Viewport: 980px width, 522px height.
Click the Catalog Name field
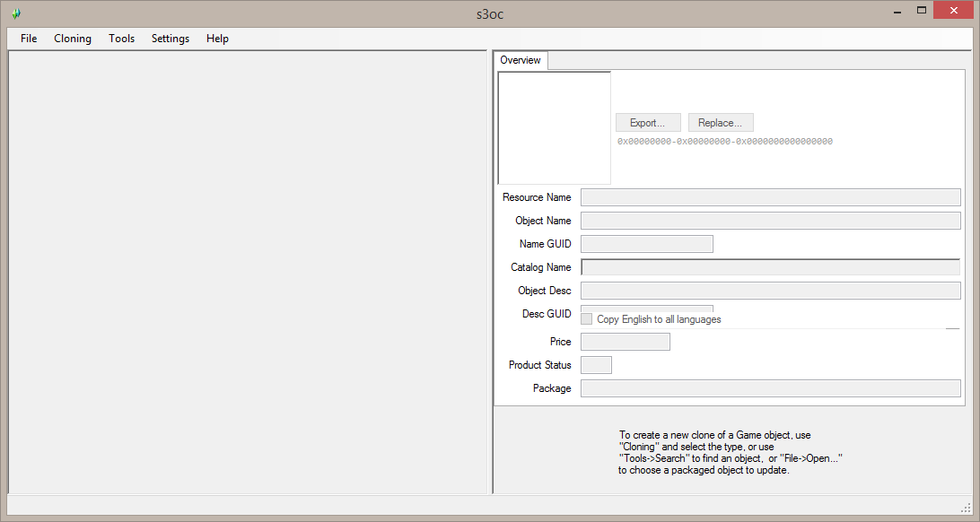tap(771, 267)
